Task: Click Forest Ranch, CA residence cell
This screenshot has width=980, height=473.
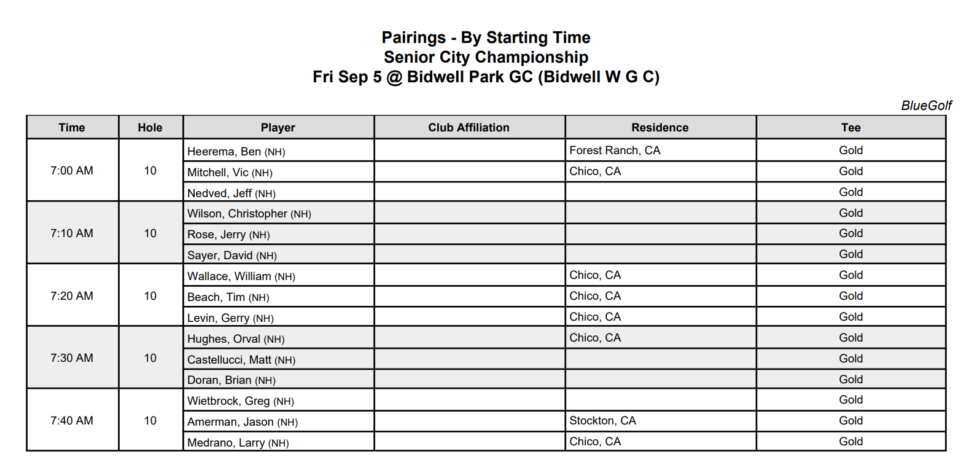Action: (615, 150)
